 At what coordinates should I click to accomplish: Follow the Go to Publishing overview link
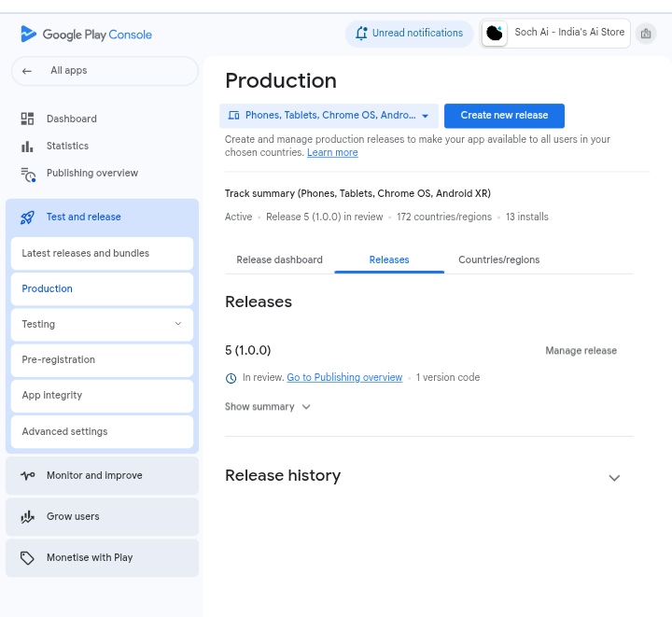(344, 378)
